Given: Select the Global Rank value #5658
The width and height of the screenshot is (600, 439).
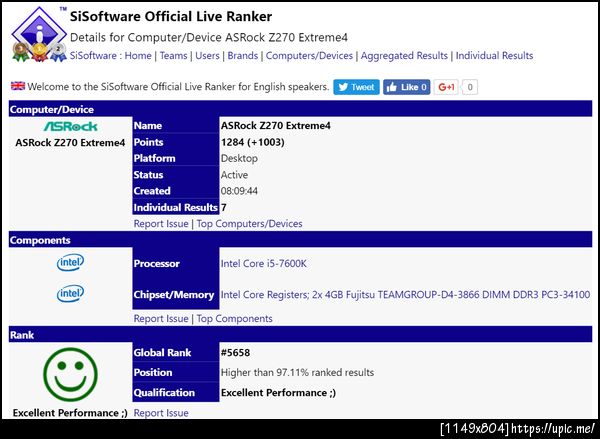Looking at the screenshot, I should (x=235, y=353).
